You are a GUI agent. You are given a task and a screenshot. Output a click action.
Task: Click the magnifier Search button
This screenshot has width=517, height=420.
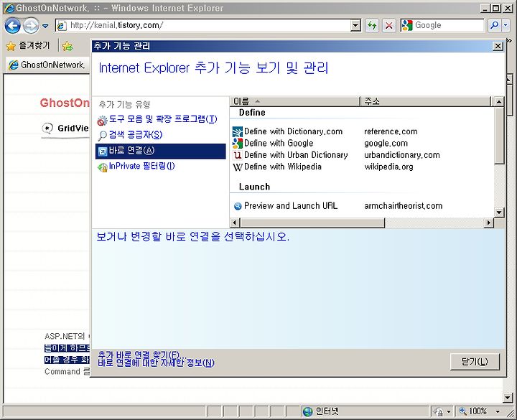coord(495,25)
